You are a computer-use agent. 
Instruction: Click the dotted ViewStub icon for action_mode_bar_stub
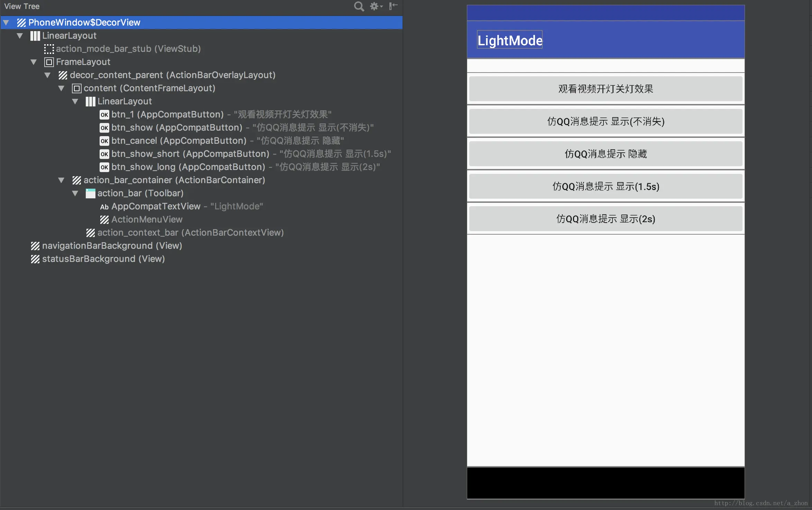(x=49, y=49)
